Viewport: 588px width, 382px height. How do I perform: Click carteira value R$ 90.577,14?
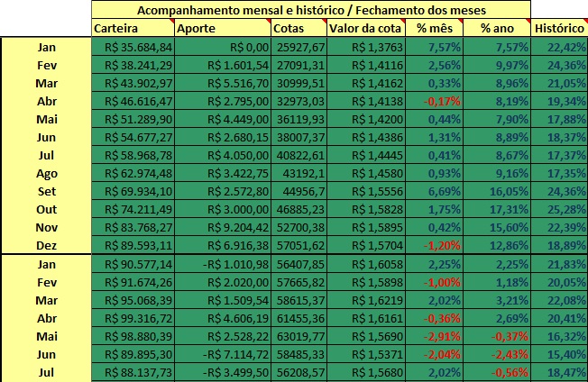click(133, 264)
